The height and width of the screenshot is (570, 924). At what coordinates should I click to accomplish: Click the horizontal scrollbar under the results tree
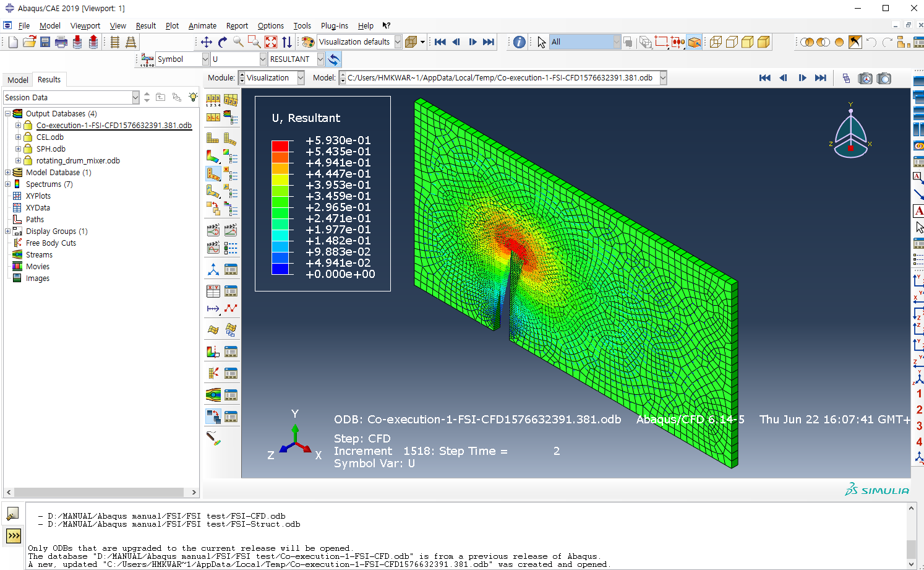coord(100,493)
